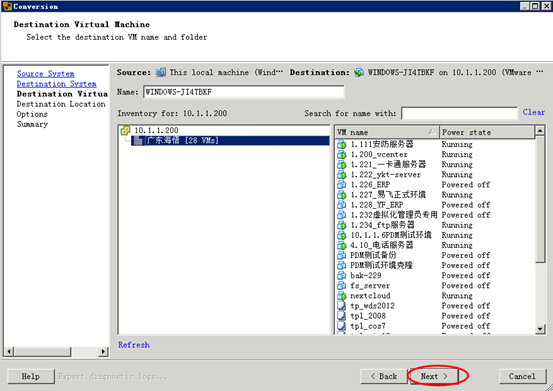Click the VM icon beside 1.221_一卡通服务器

point(341,164)
